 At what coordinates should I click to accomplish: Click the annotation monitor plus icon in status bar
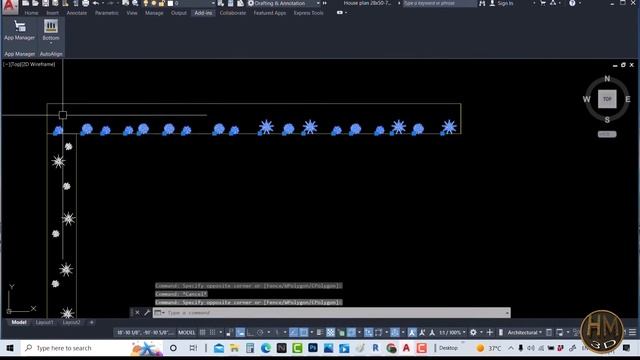(490, 333)
